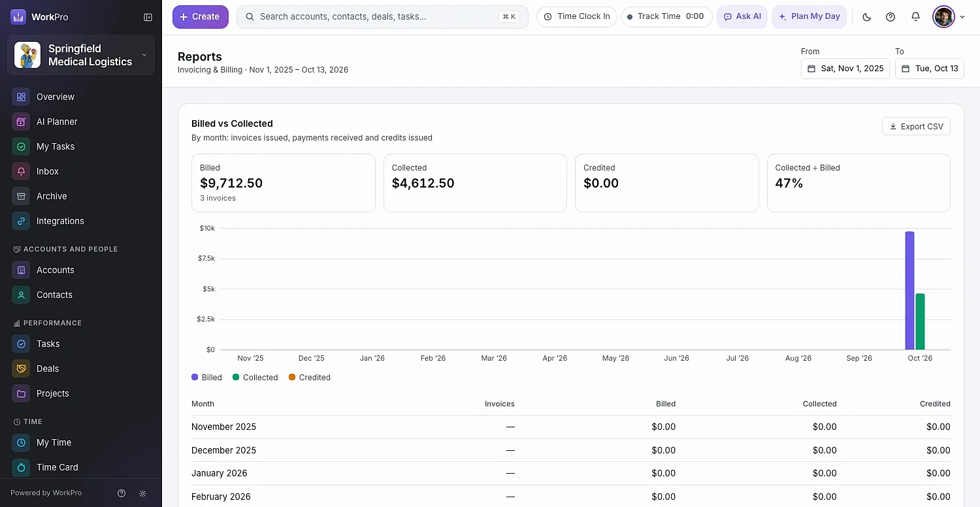The height and width of the screenshot is (507, 980).
Task: Open the help question mark icon in top bar
Action: 890,17
